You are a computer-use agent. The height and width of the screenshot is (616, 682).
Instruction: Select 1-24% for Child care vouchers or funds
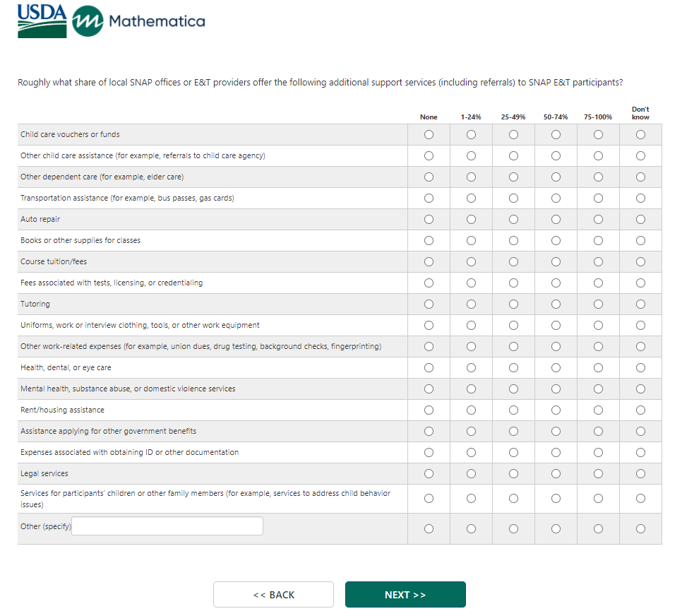[471, 135]
